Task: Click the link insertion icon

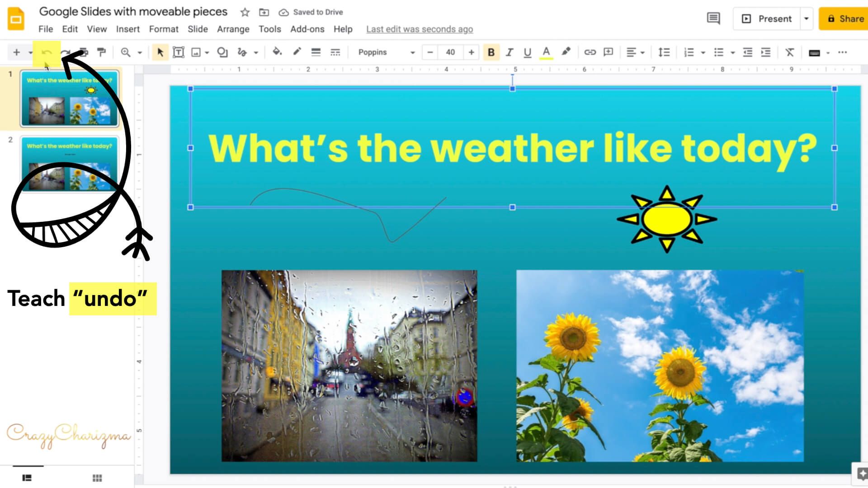Action: point(589,52)
